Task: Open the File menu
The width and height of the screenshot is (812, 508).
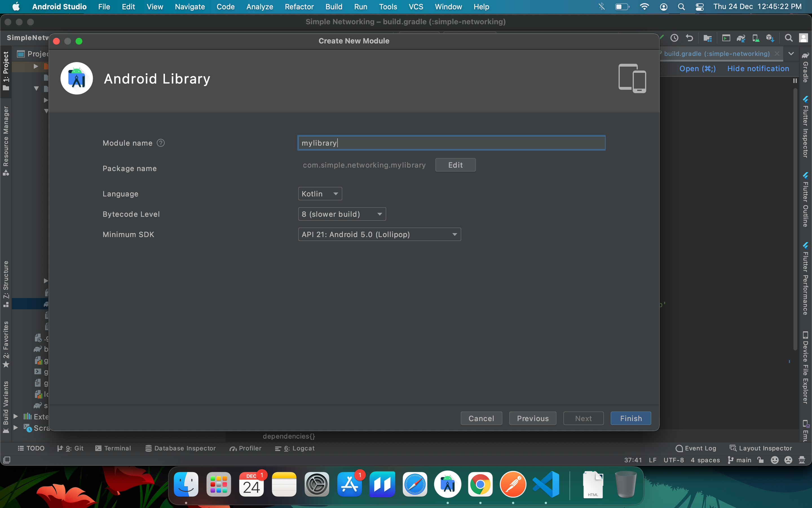Action: pos(104,7)
